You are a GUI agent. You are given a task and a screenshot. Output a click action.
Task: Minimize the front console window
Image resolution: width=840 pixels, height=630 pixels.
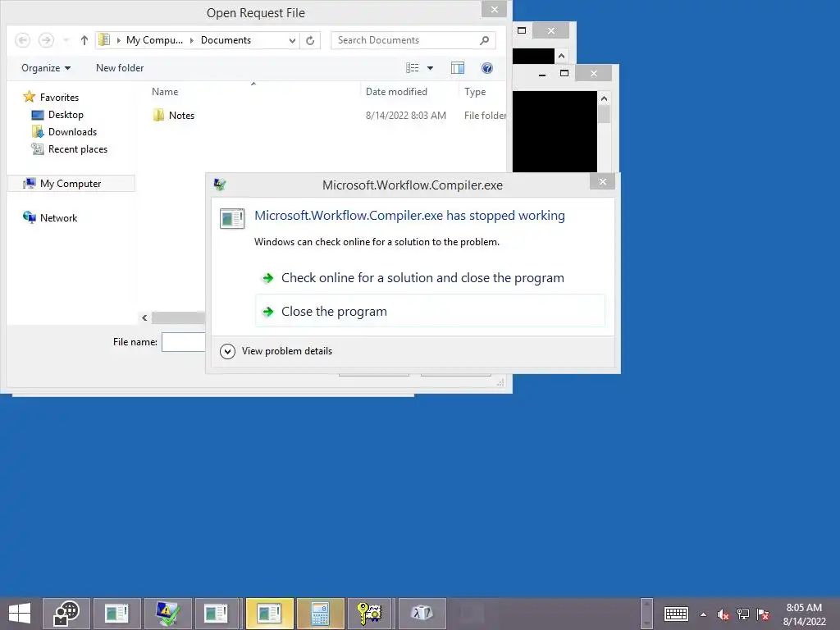click(x=542, y=74)
